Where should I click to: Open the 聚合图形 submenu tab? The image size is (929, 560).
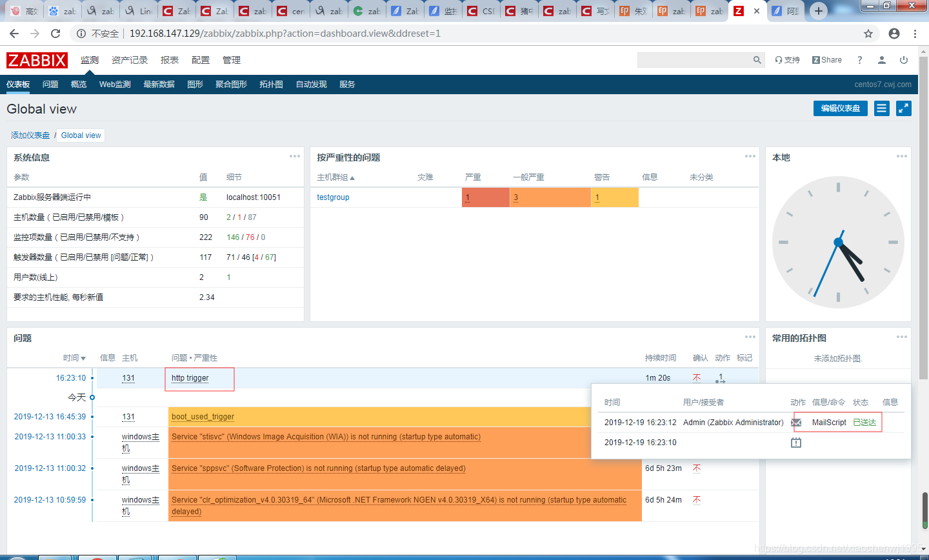coord(231,85)
